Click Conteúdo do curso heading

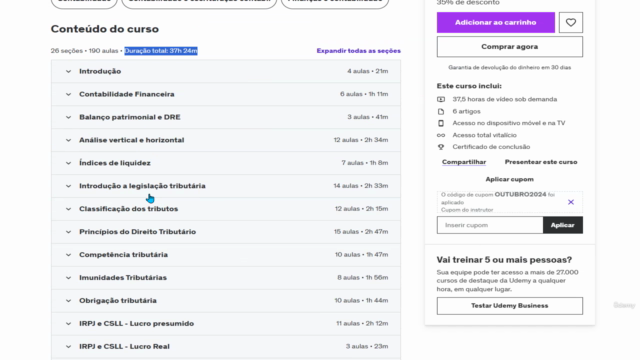click(x=104, y=29)
